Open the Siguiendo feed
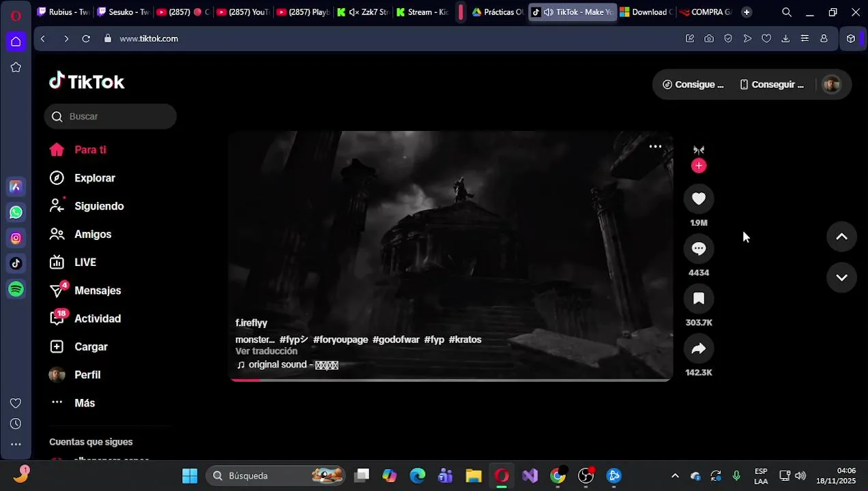 [x=99, y=206]
